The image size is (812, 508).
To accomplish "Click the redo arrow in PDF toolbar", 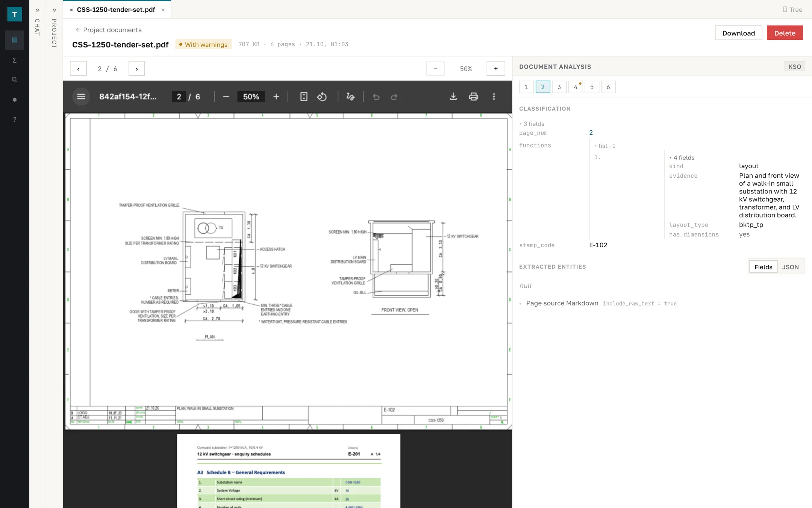I will point(394,97).
